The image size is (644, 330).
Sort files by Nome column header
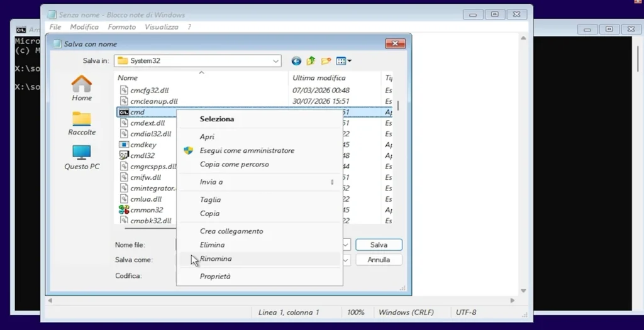pos(202,77)
